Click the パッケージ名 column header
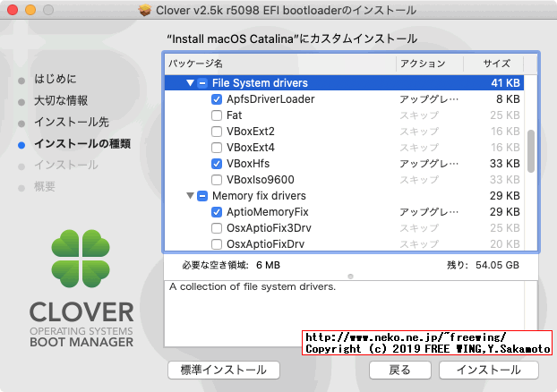The height and width of the screenshot is (392, 557). coord(280,64)
